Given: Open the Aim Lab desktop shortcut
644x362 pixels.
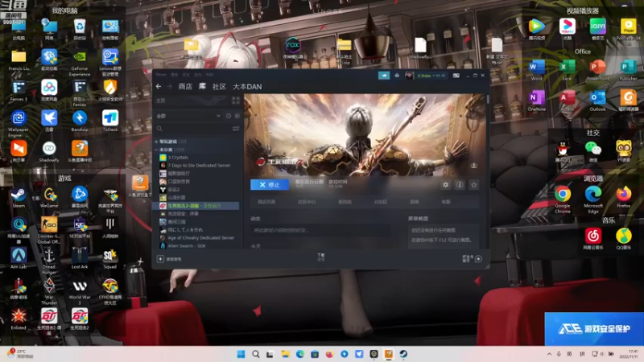Looking at the screenshot, I should pyautogui.click(x=19, y=257).
